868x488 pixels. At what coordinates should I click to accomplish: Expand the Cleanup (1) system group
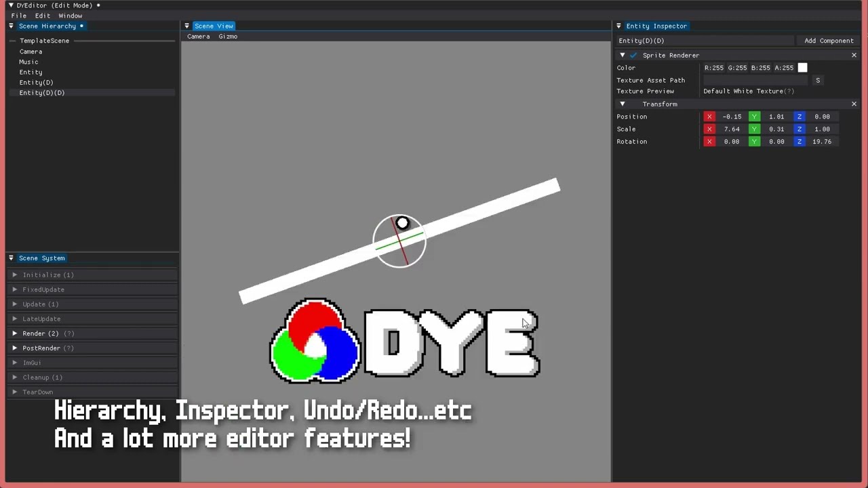(x=15, y=377)
